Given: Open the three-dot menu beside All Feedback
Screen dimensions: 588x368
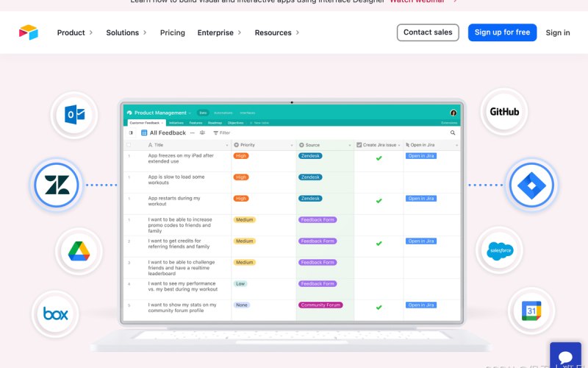Looking at the screenshot, I should pyautogui.click(x=193, y=132).
